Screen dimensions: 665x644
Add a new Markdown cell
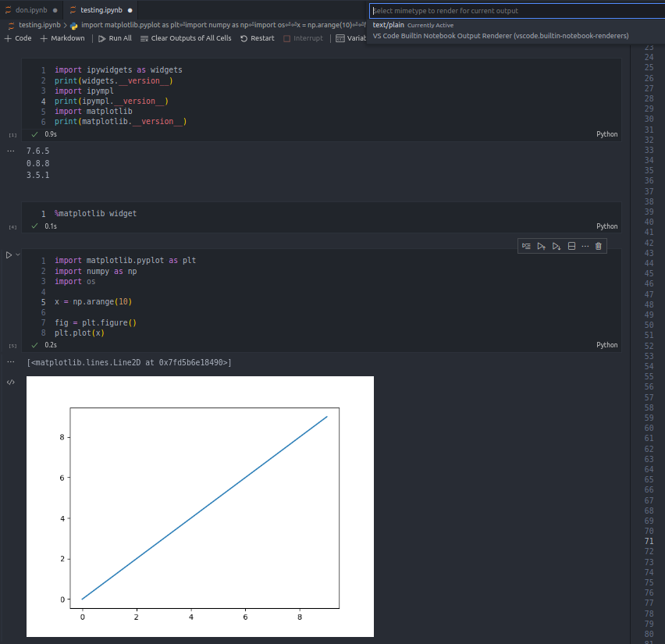pyautogui.click(x=62, y=38)
